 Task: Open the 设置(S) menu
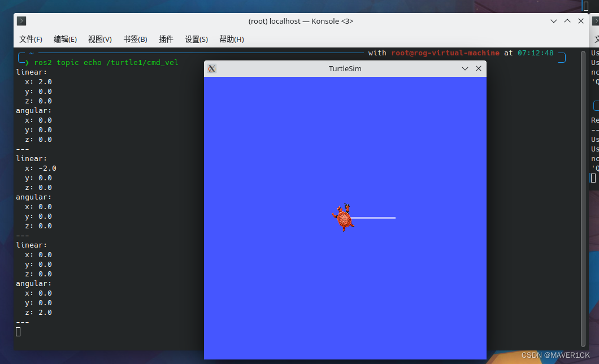tap(196, 40)
